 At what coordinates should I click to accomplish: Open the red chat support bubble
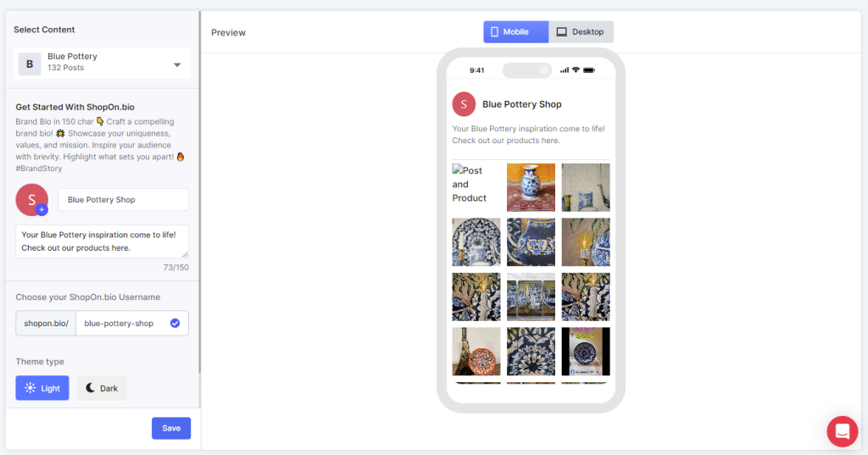(x=842, y=431)
